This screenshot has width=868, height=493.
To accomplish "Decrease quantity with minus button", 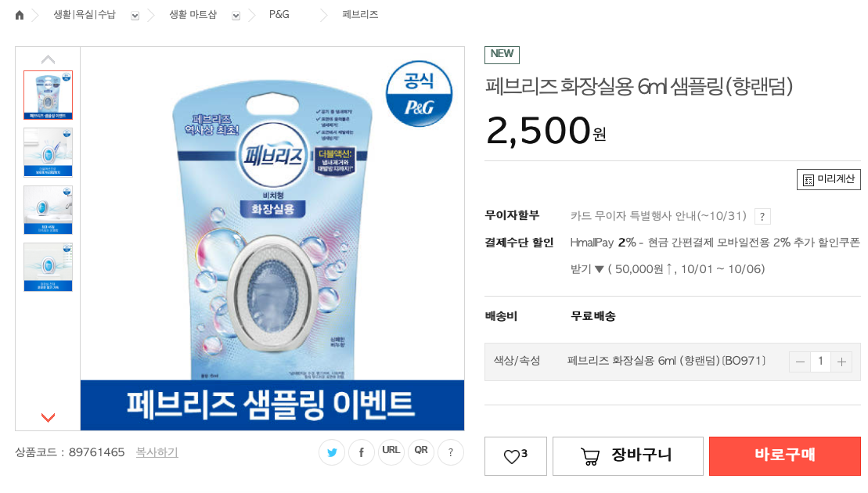I will tap(800, 362).
